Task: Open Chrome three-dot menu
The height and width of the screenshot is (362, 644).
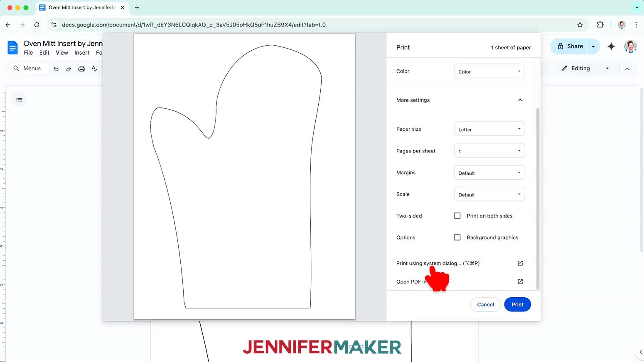Action: pyautogui.click(x=636, y=25)
